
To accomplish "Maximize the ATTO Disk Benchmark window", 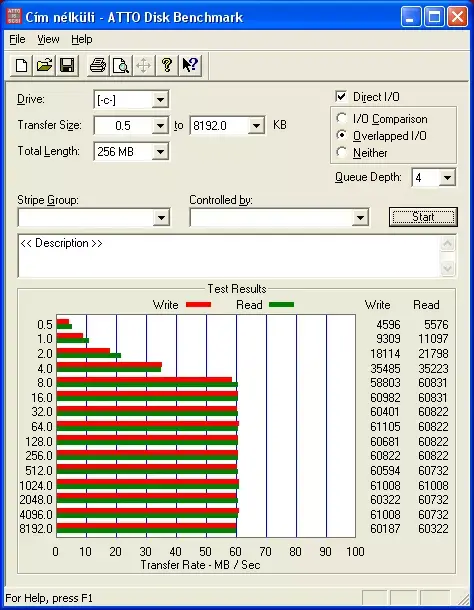I will (434, 17).
